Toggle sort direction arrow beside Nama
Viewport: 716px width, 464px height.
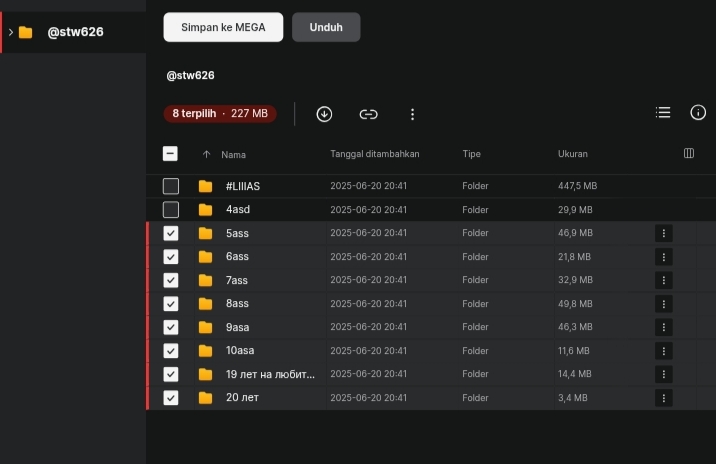pyautogui.click(x=206, y=154)
